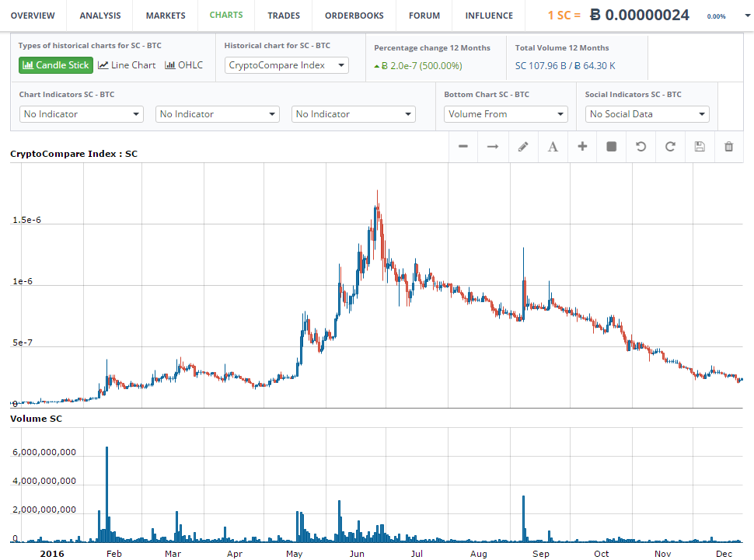Select the pencil freehand draw tool

pyautogui.click(x=522, y=146)
